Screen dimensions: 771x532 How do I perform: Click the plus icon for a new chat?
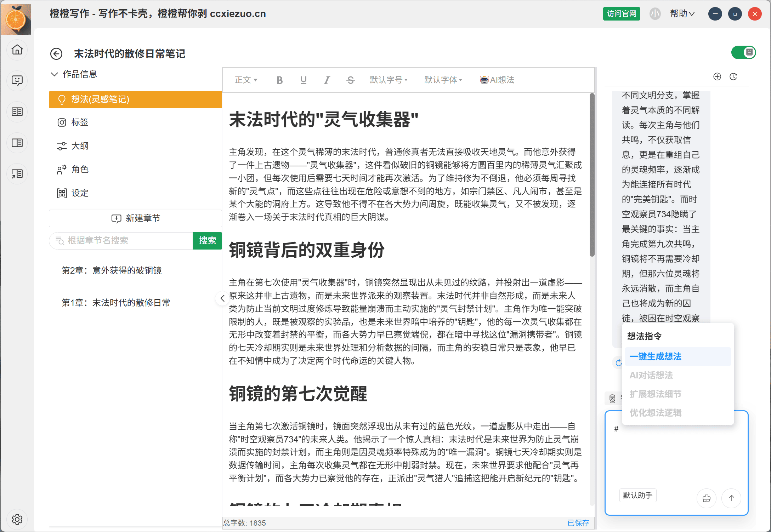point(717,77)
